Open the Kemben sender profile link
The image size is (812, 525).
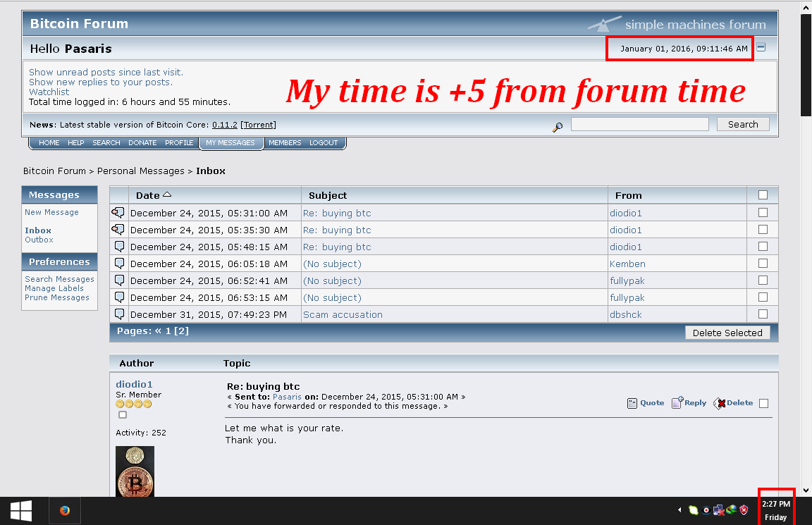[x=627, y=264]
